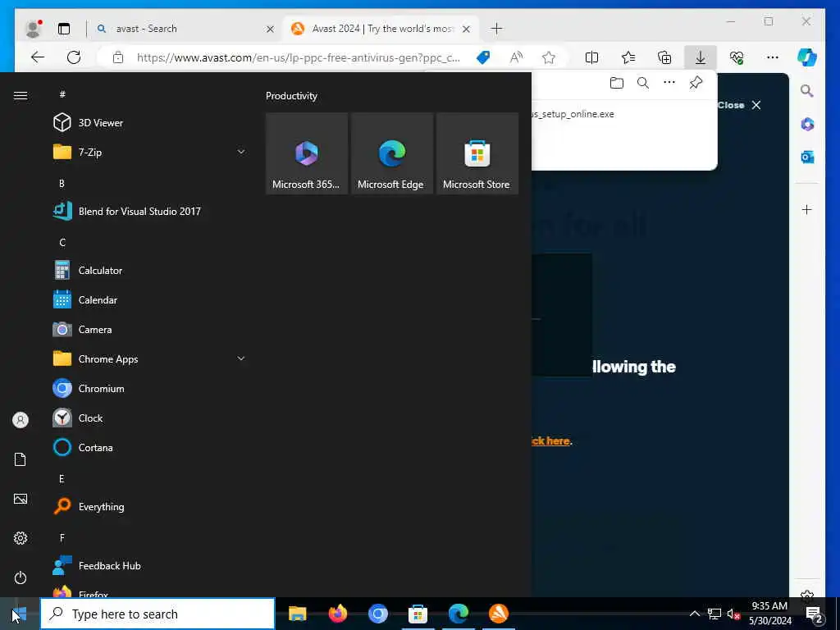This screenshot has width=840, height=630.
Task: Click the shopping price tag icon
Action: (482, 57)
